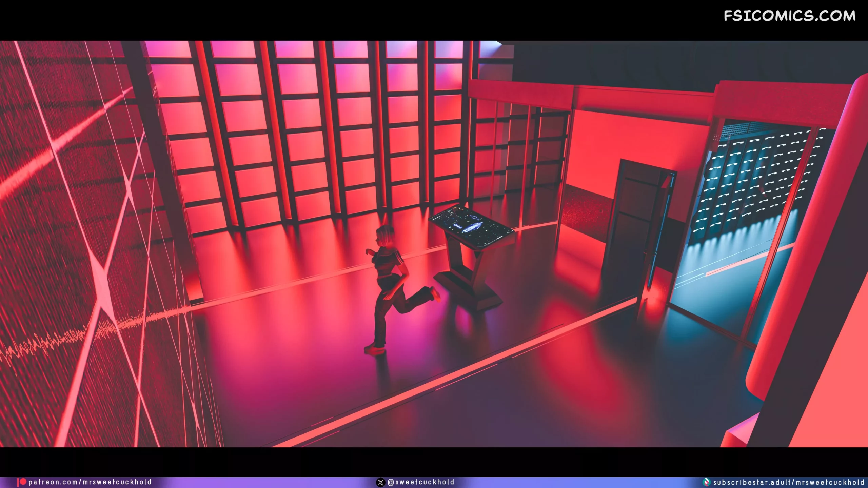This screenshot has width=868, height=488.
Task: Click the Patreon logo icon in footer
Action: (22, 482)
